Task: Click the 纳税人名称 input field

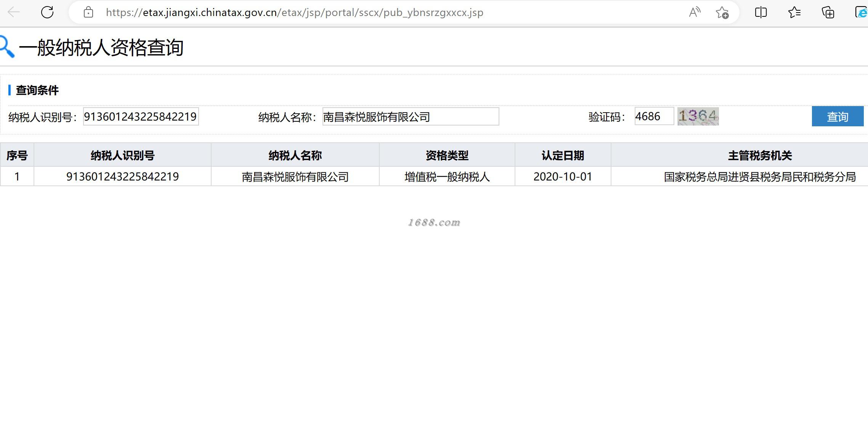Action: tap(411, 116)
